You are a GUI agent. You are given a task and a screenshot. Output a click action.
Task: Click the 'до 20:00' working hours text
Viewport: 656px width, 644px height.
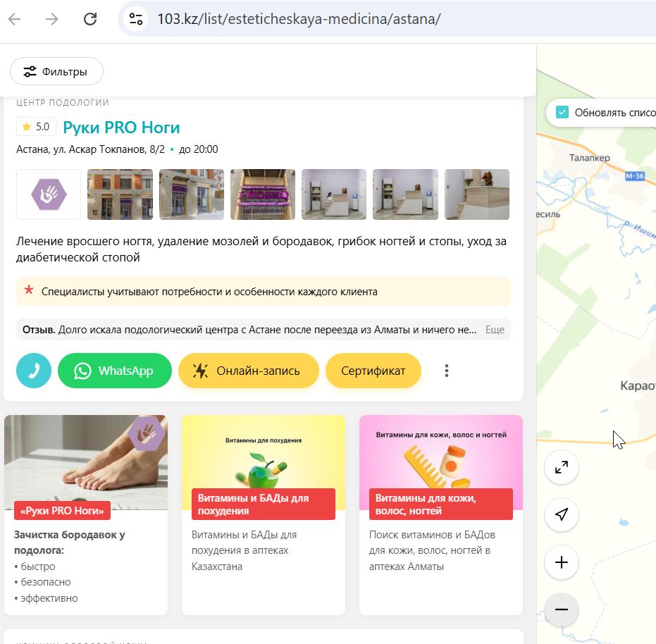tap(198, 149)
